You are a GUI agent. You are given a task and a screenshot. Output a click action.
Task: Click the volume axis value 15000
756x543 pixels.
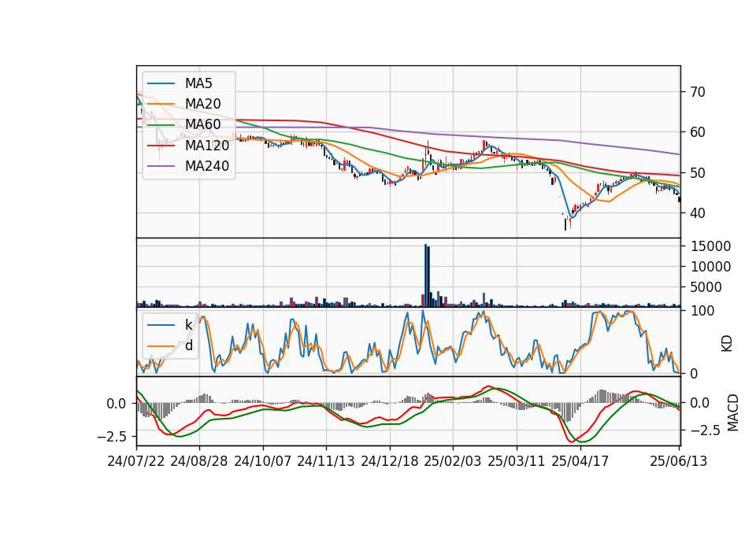710,246
